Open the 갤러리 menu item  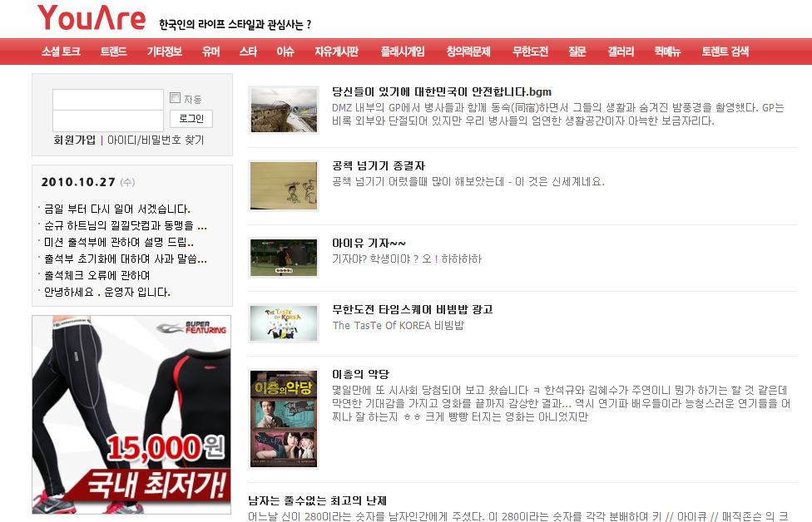[x=621, y=52]
